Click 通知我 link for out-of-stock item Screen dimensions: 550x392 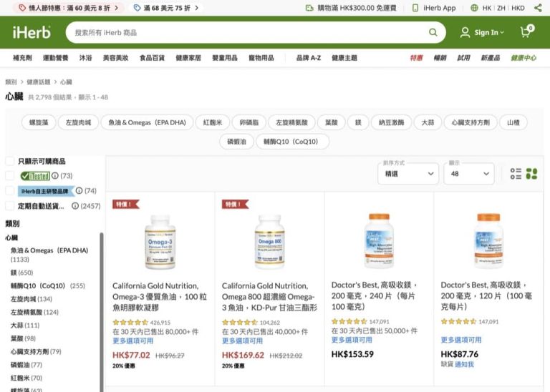click(464, 364)
